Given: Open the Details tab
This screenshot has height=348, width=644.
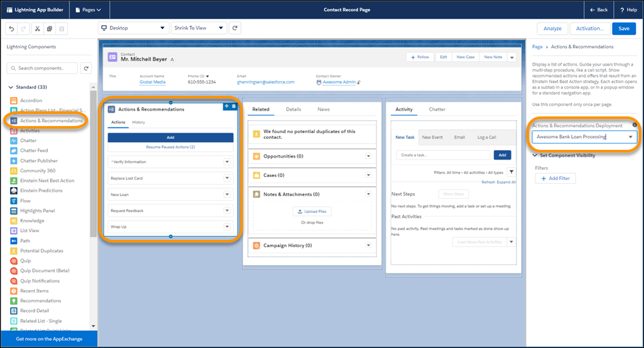Looking at the screenshot, I should coord(293,109).
